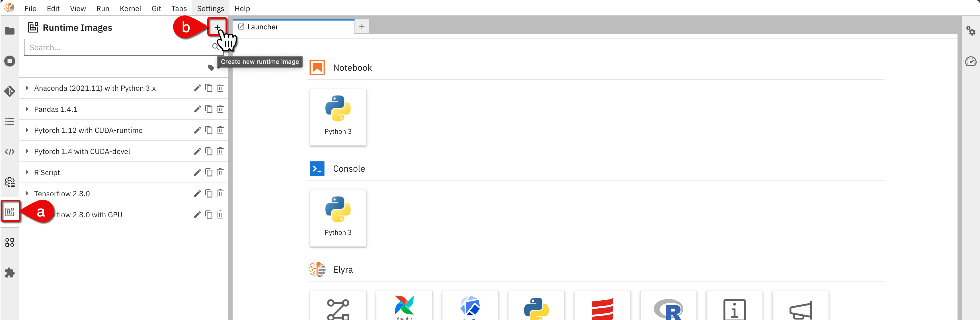Delete the R Script runtime image
Screen dimensions: 980x320
[x=220, y=172]
